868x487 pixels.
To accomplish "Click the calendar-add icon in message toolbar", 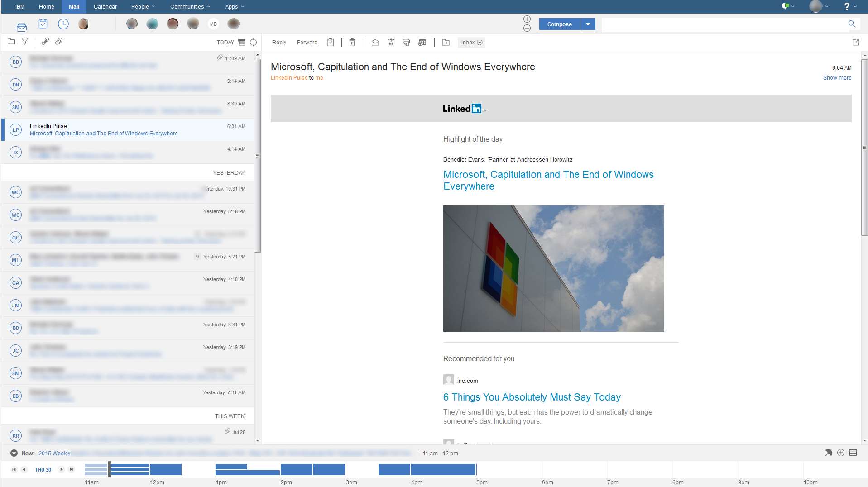I will [x=422, y=43].
